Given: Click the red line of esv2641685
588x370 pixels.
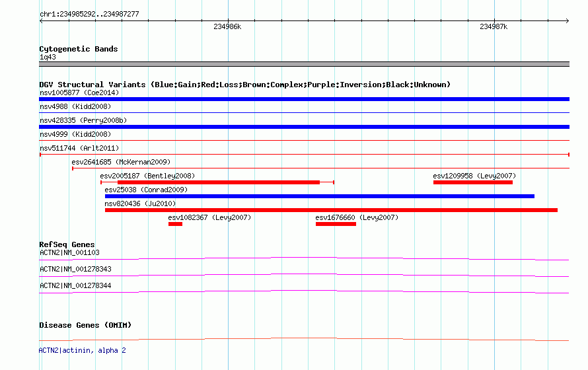Looking at the screenshot, I should (x=320, y=168).
